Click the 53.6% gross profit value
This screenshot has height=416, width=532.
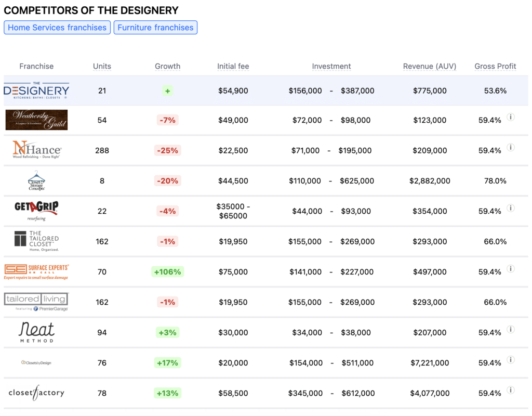coord(495,90)
